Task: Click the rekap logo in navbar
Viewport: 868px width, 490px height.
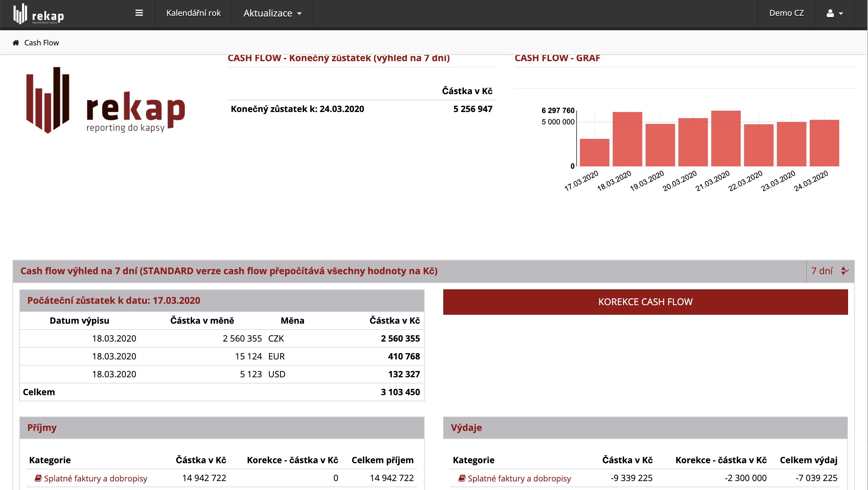Action: (38, 14)
